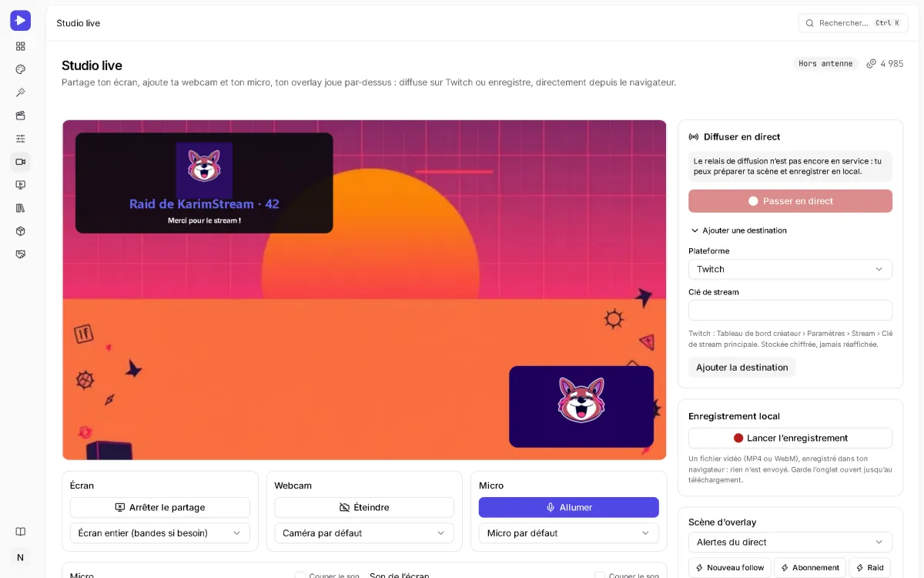Click Studio live breadcrumb in top bar
The width and height of the screenshot is (924, 578).
[x=78, y=23]
